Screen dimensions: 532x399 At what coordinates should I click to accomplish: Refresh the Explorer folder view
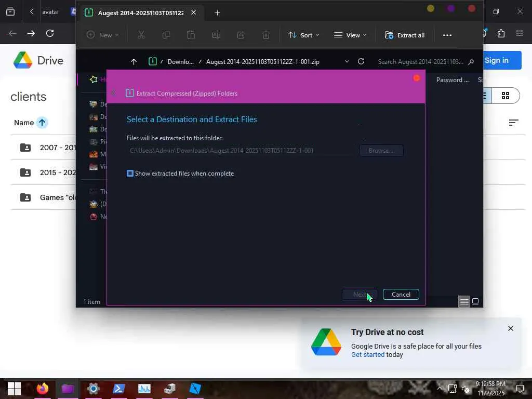[x=361, y=61]
